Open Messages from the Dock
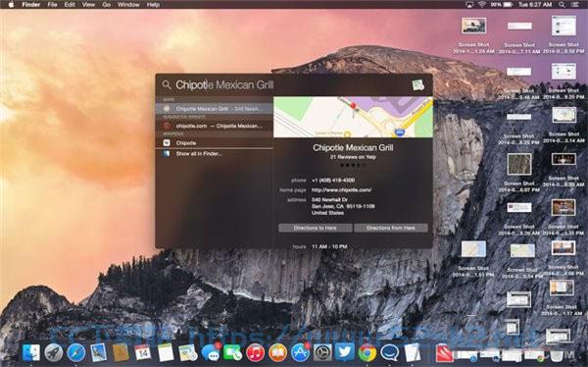The width and height of the screenshot is (588, 367). tap(211, 352)
